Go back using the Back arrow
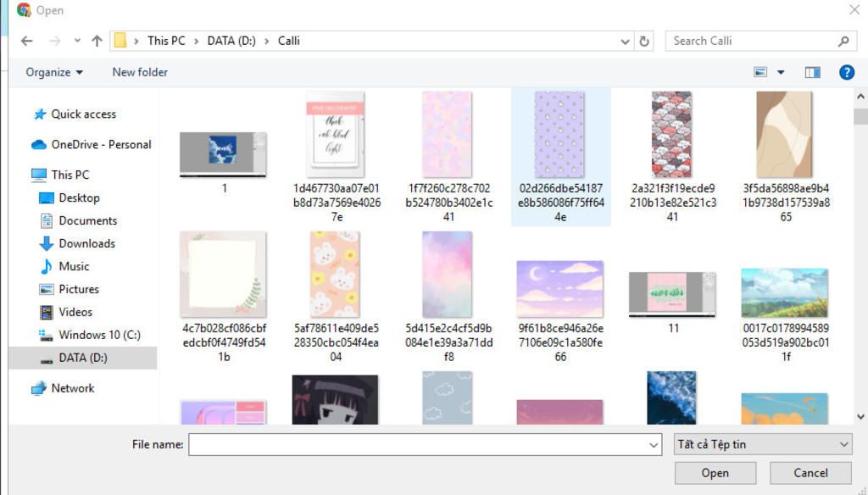The width and height of the screenshot is (868, 495). pos(26,41)
